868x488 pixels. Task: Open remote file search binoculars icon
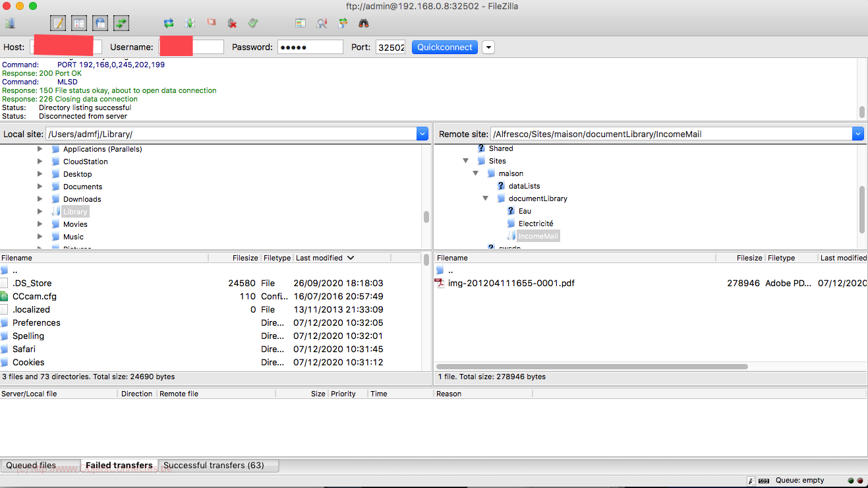point(364,24)
